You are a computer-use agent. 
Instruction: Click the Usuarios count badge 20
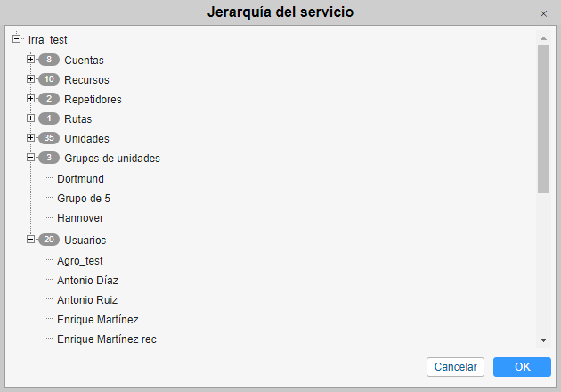pos(48,240)
